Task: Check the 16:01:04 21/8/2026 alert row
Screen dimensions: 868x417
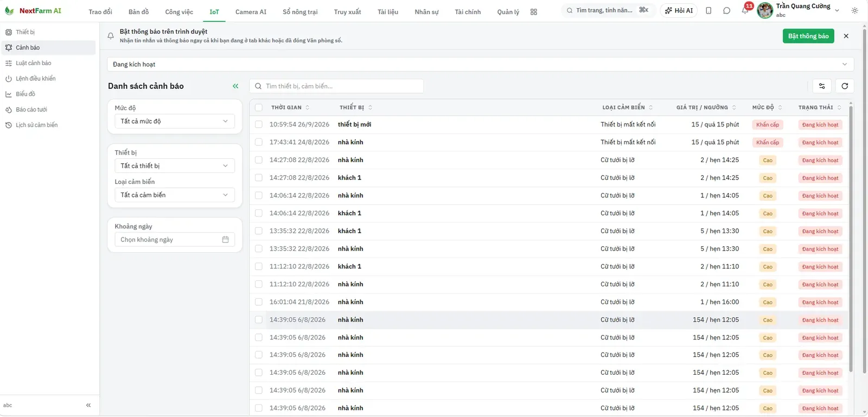Action: (x=259, y=302)
